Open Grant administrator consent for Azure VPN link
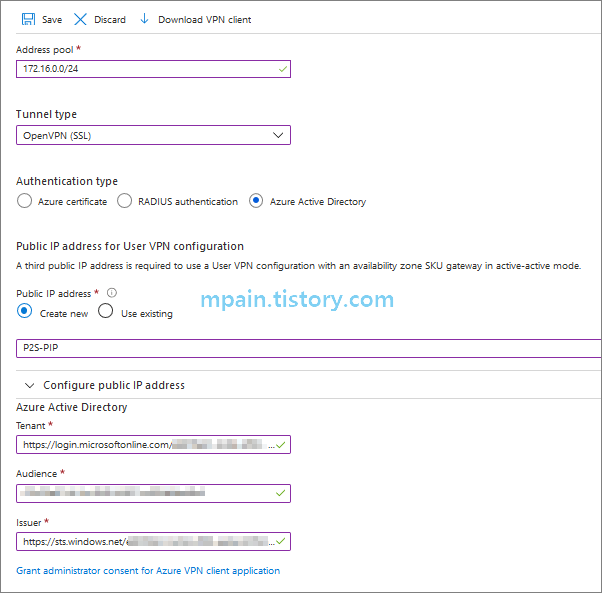602x593 pixels. click(148, 571)
